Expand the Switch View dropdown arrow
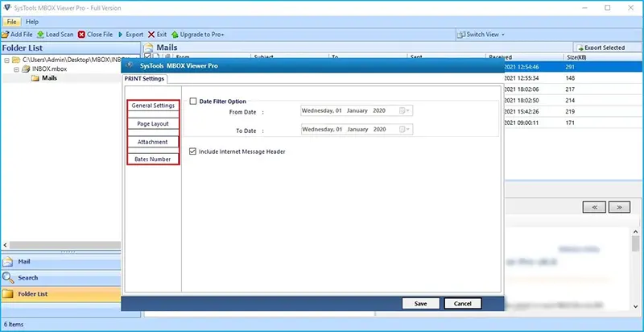644x332 pixels. coord(503,35)
